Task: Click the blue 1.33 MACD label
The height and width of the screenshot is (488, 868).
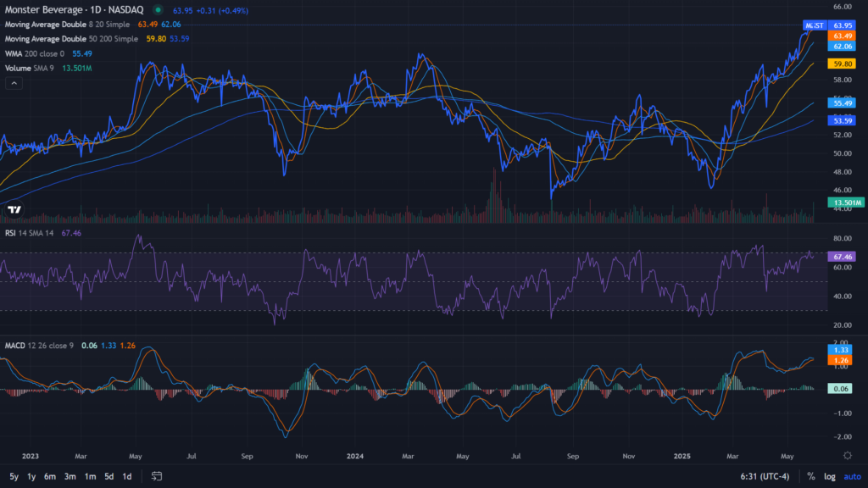Action: [x=841, y=350]
